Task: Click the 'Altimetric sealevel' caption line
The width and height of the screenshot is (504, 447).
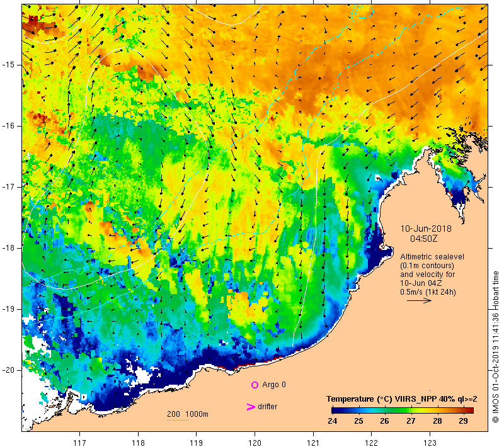Action: point(432,257)
